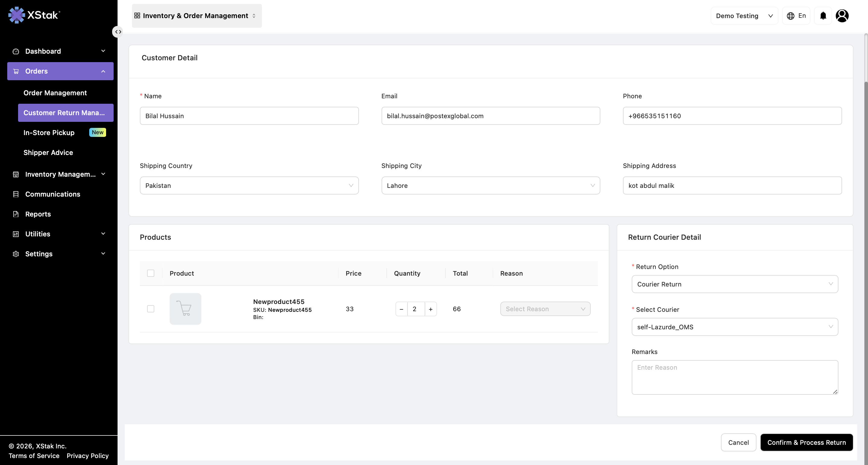Click the language globe icon
The height and width of the screenshot is (465, 868).
point(790,16)
